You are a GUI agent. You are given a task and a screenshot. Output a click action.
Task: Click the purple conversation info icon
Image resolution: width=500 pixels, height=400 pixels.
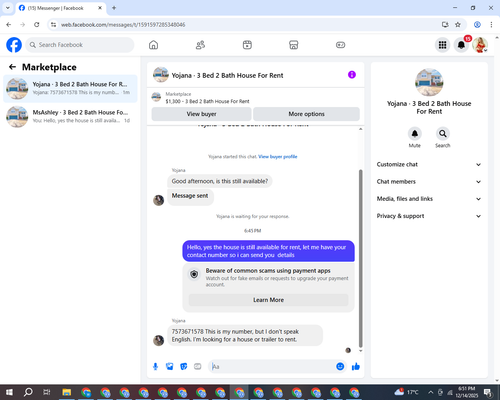[352, 75]
